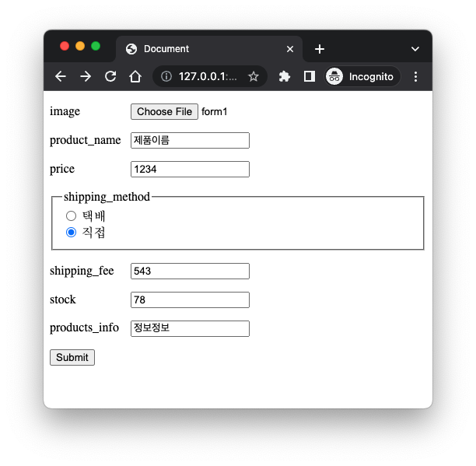The width and height of the screenshot is (476, 466).
Task: Open Chrome's three-dot menu
Action: [415, 76]
